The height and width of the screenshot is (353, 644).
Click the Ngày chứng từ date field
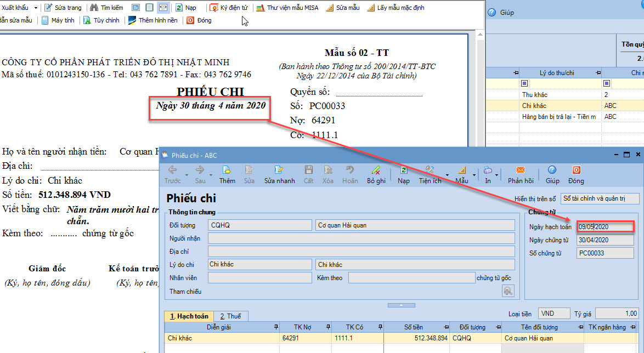pos(606,240)
